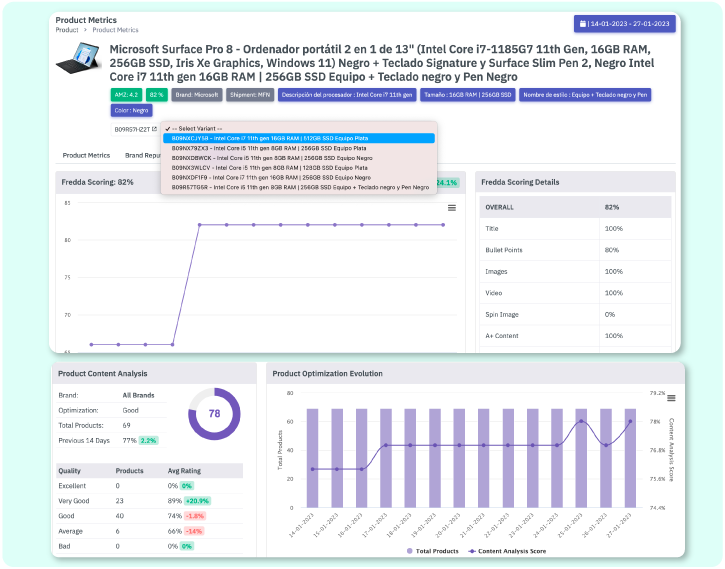Click the Brand: Microsoft tag
This screenshot has height=569, width=725.
tap(197, 95)
